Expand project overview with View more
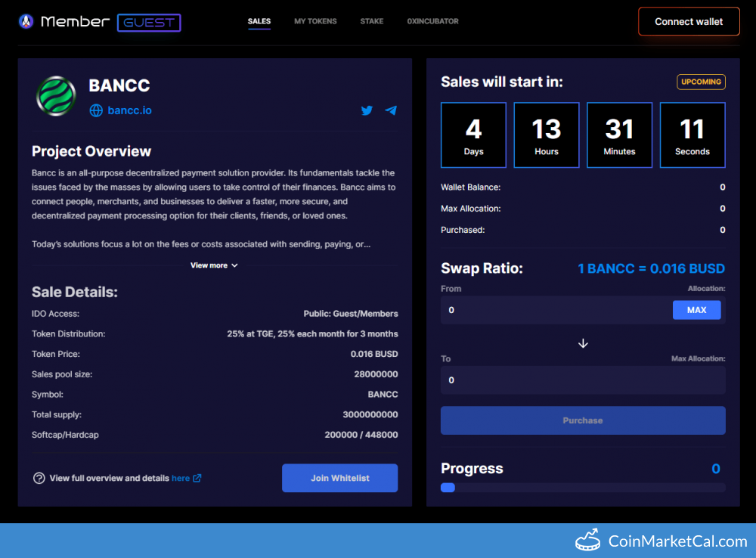The width and height of the screenshot is (756, 558). (214, 265)
